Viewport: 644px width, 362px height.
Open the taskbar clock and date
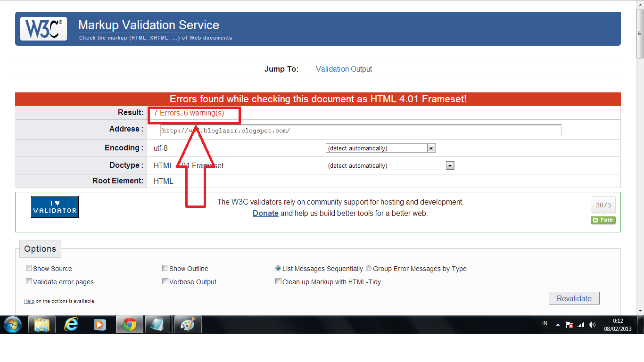(x=618, y=325)
